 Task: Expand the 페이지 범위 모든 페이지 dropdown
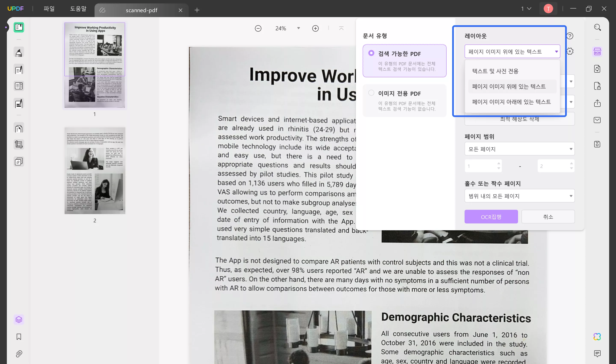point(519,149)
